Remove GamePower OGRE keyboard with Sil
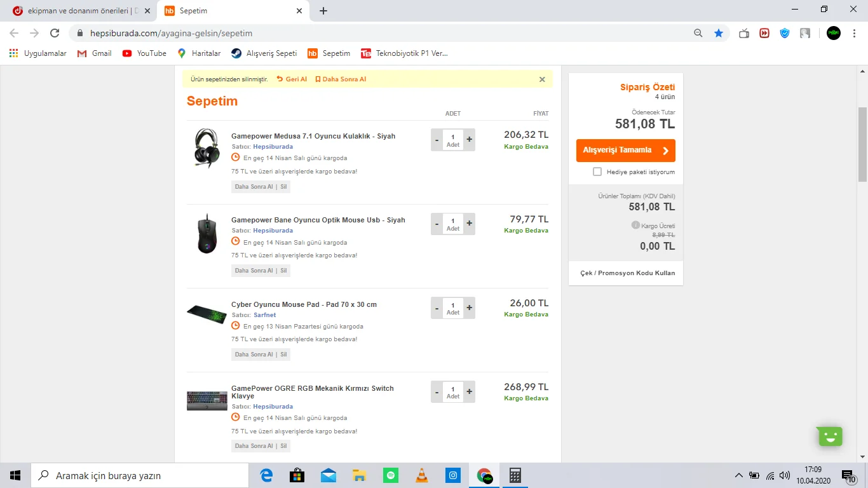 283,446
